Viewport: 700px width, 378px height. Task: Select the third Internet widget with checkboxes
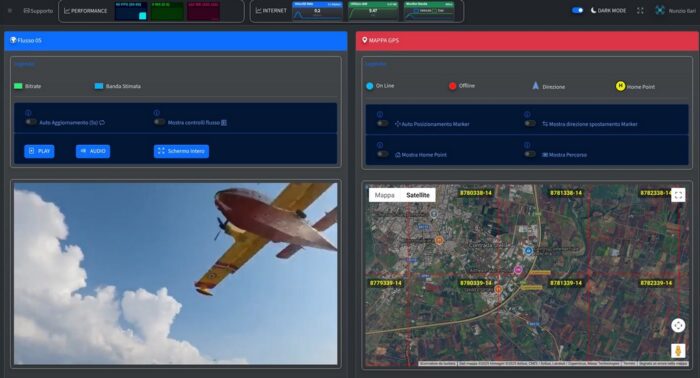point(429,11)
